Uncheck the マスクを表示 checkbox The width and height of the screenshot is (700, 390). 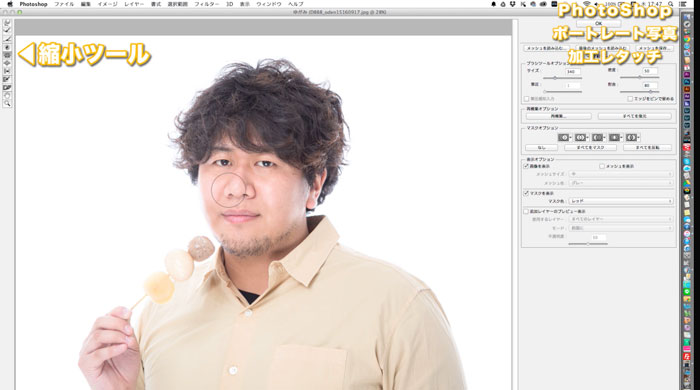point(526,193)
